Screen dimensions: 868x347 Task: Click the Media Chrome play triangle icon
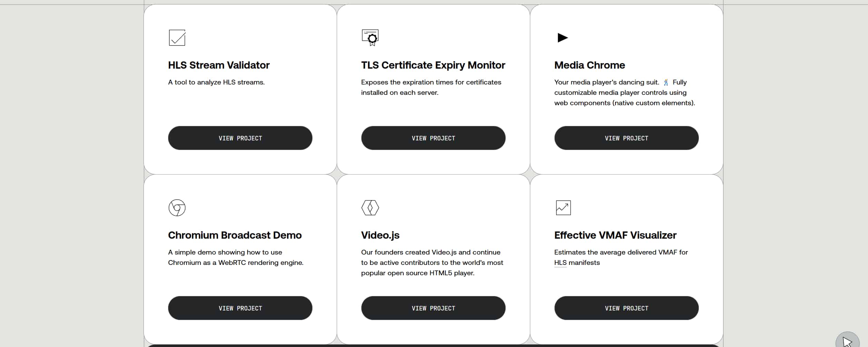click(x=563, y=38)
